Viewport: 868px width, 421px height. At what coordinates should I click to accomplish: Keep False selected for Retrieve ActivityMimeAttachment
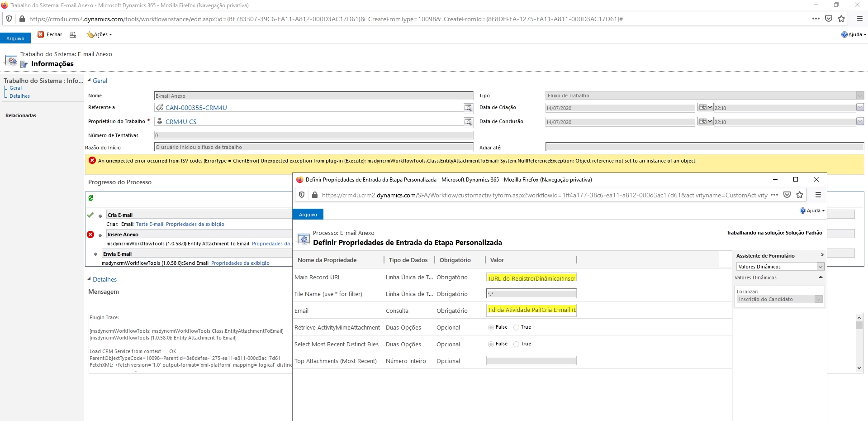(x=490, y=327)
